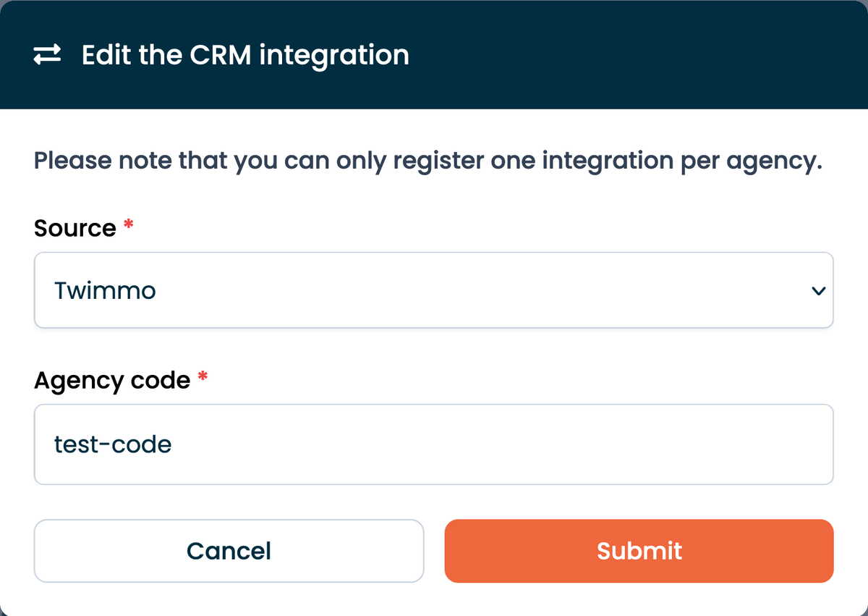Click the one integration per agency notice

click(x=427, y=160)
